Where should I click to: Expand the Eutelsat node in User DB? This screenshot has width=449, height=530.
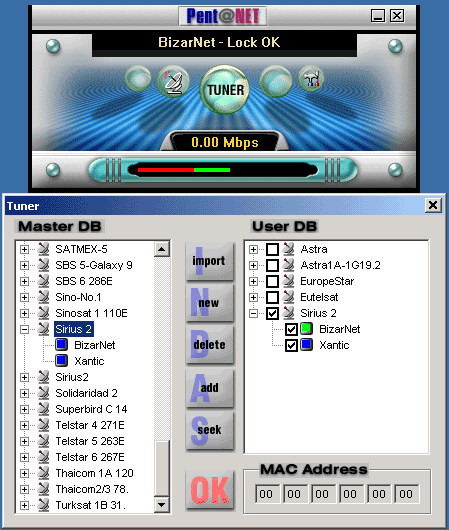pyautogui.click(x=253, y=297)
